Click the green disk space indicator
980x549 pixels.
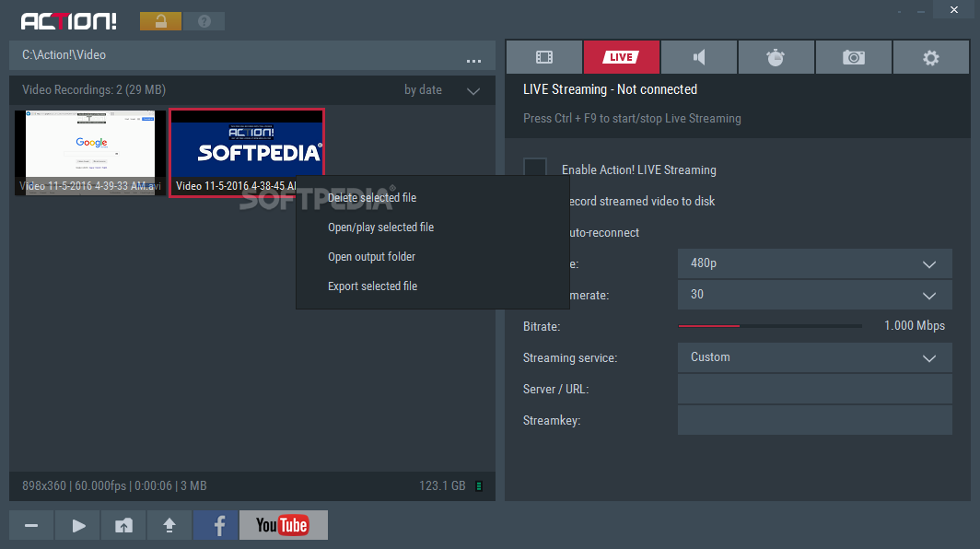479,485
